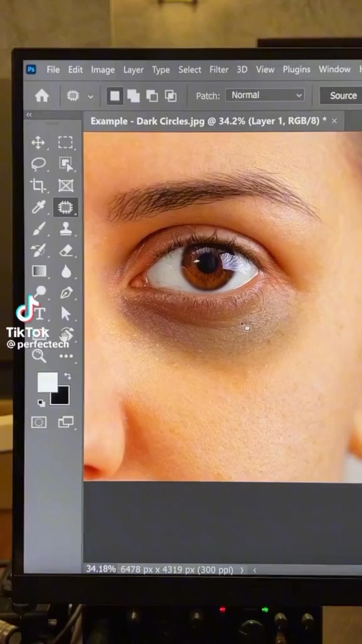Choose Add to Selection mode
Viewport: 362px width, 644px height.
(133, 96)
